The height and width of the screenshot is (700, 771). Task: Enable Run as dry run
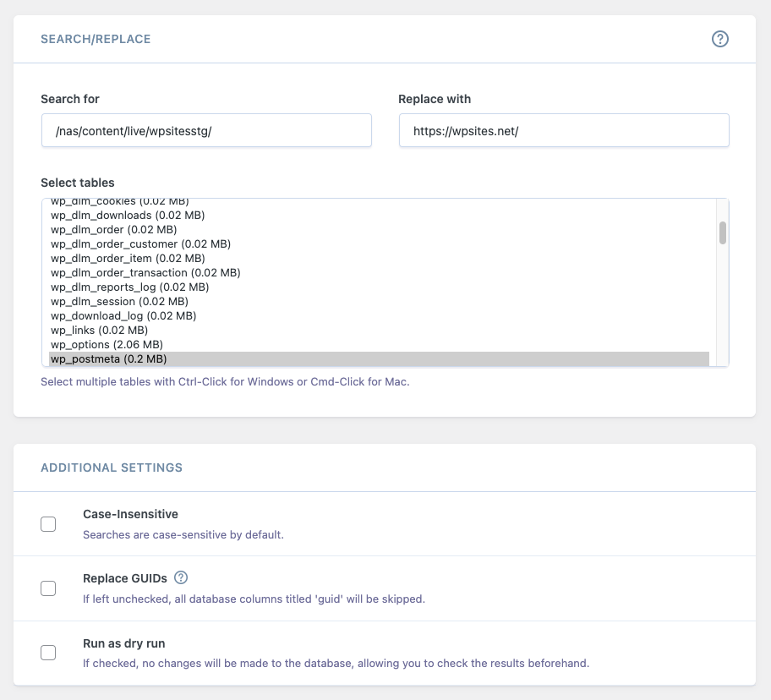click(x=48, y=652)
